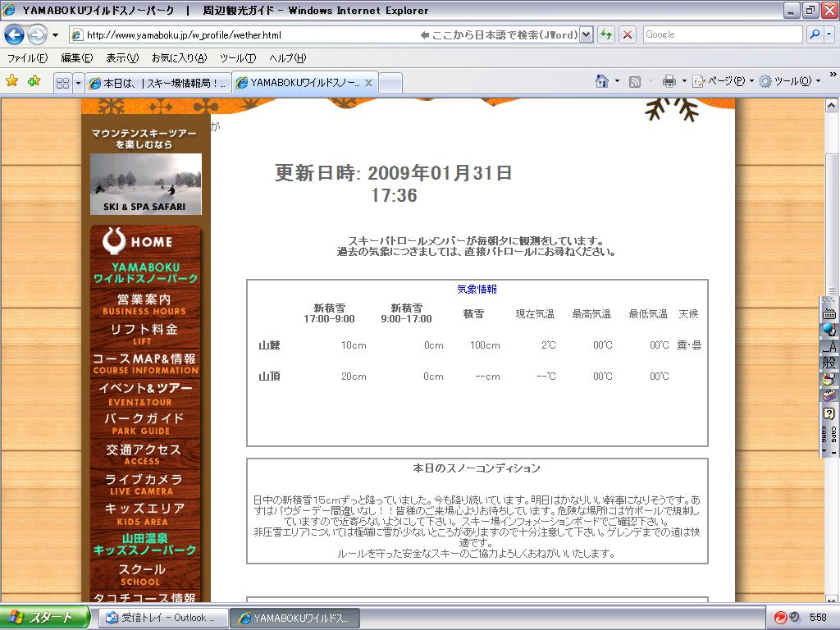Click the Home page icon
Screen dimensions: 840x630
(x=602, y=81)
